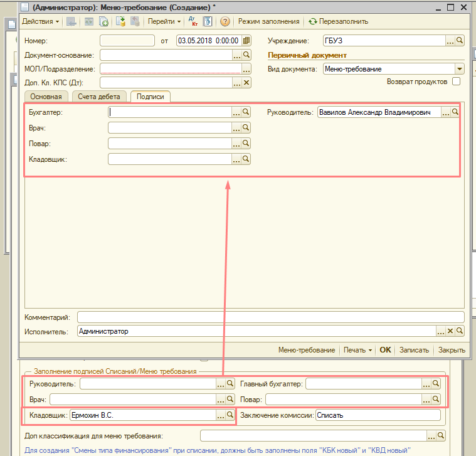Click magnifier icon next to Документ-основание field
The width and height of the screenshot is (476, 456).
click(x=246, y=55)
